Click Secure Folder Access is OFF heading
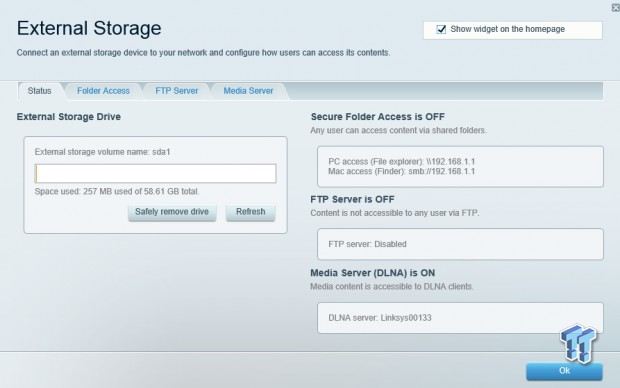The image size is (620, 388). tap(378, 117)
